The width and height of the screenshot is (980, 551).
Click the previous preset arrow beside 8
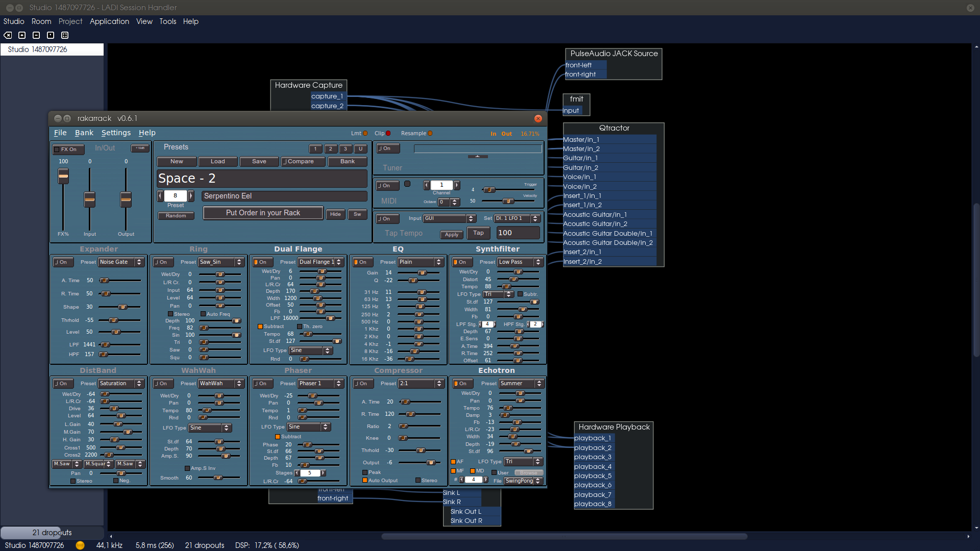pos(160,195)
